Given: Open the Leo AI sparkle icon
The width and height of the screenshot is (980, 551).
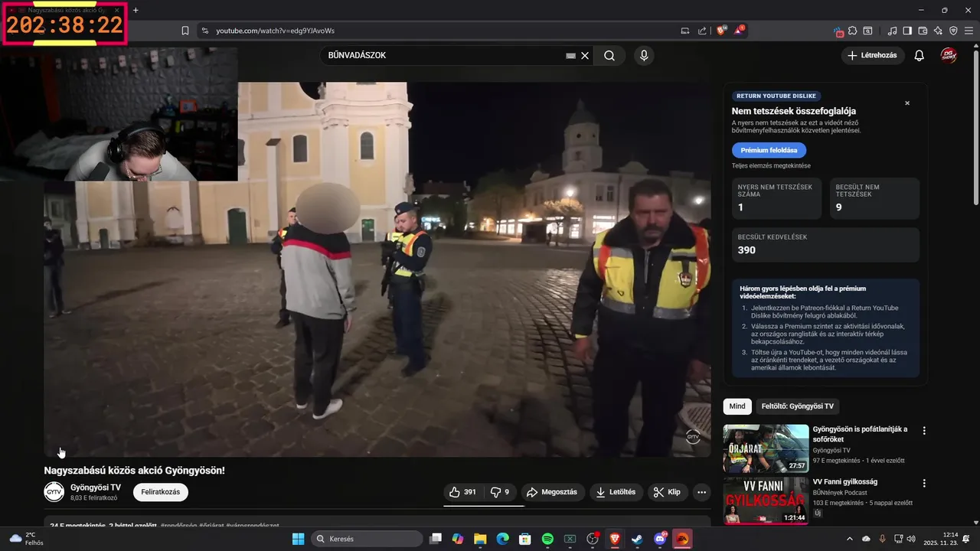Looking at the screenshot, I should [x=938, y=31].
